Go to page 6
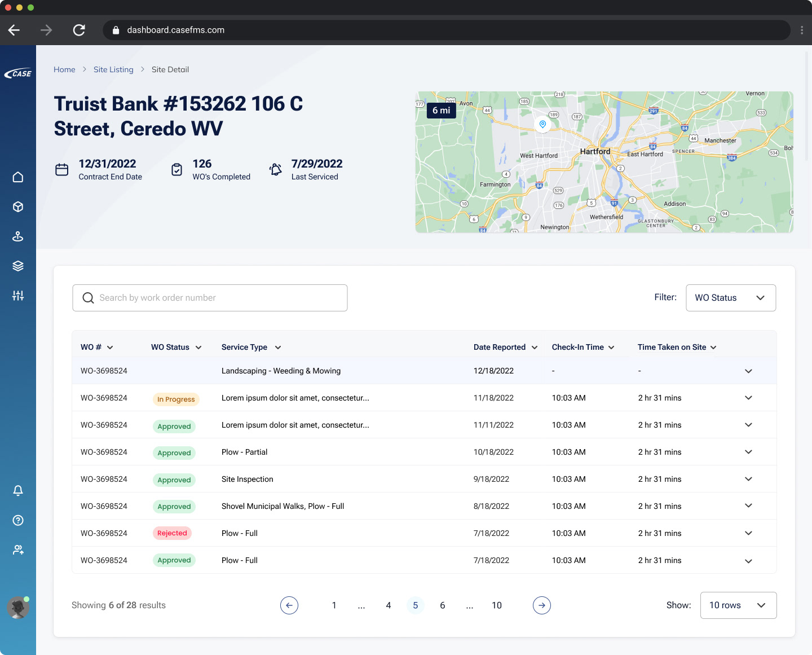This screenshot has height=655, width=812. pyautogui.click(x=443, y=605)
